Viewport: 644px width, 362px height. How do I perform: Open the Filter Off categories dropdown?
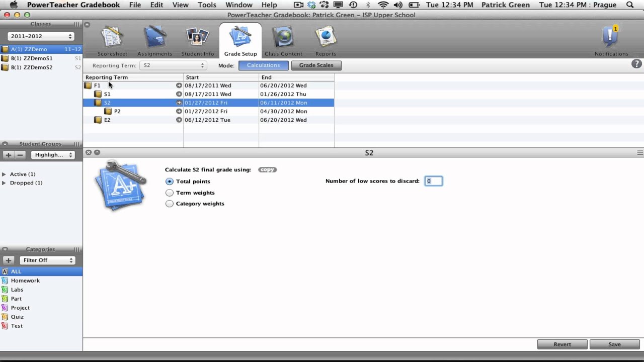click(47, 260)
